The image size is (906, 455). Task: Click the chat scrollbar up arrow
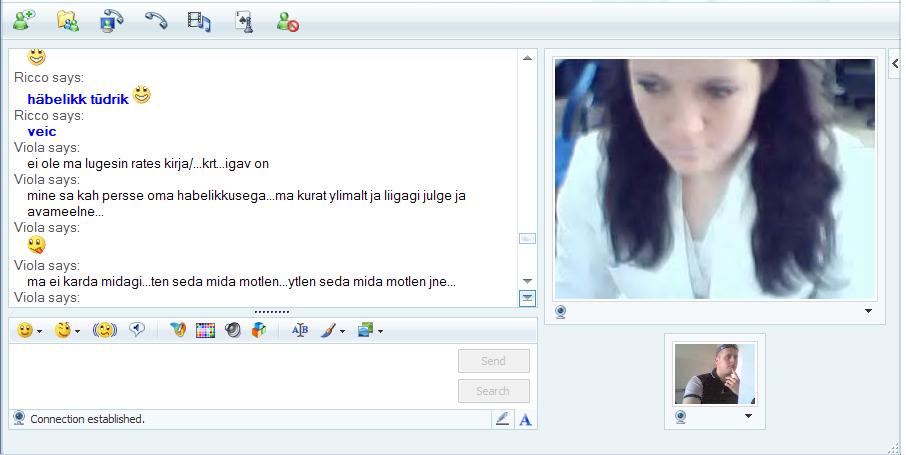527,58
